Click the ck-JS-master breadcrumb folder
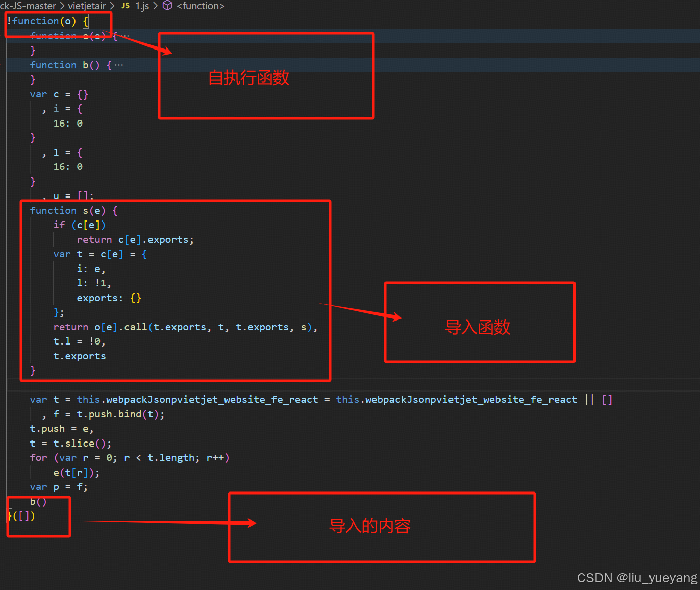Image resolution: width=700 pixels, height=590 pixels. (x=28, y=6)
